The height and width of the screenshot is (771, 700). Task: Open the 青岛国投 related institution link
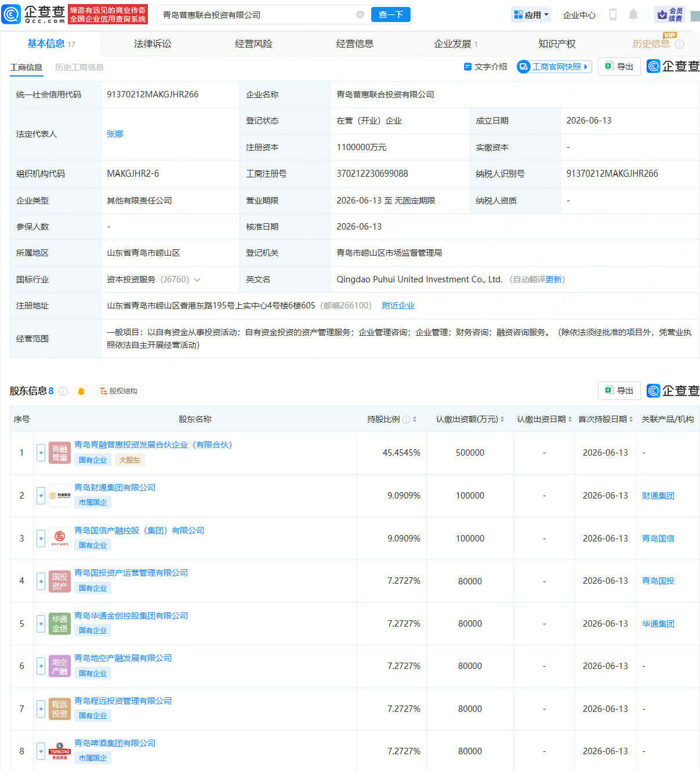(x=658, y=581)
